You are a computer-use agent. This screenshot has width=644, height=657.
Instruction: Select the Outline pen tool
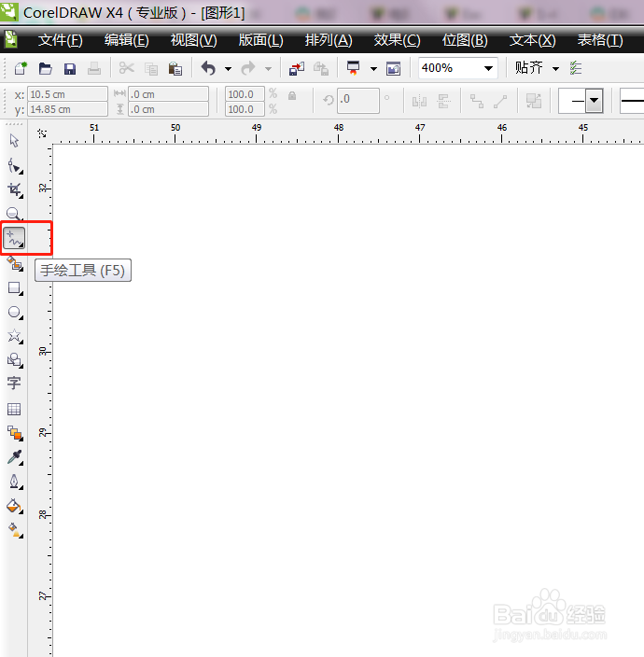click(15, 482)
